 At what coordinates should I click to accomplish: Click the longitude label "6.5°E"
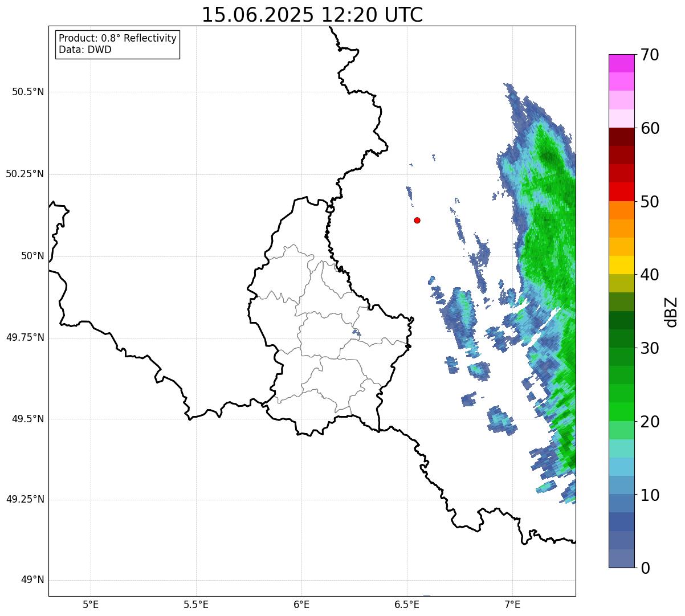[x=407, y=604]
